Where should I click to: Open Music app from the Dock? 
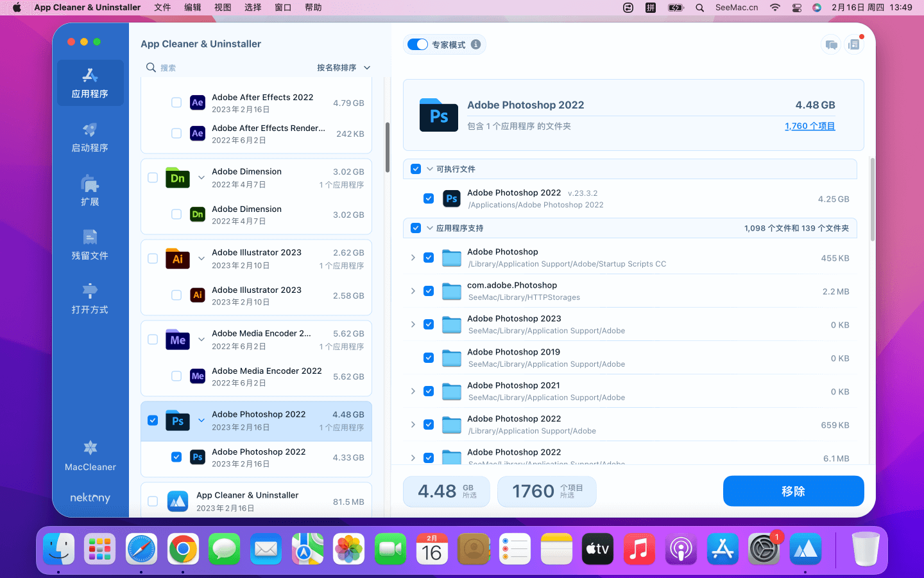point(639,549)
